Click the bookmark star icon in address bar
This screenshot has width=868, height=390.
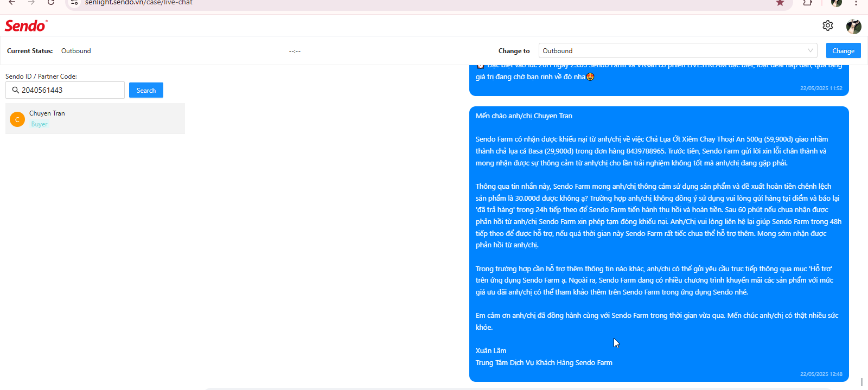click(780, 3)
